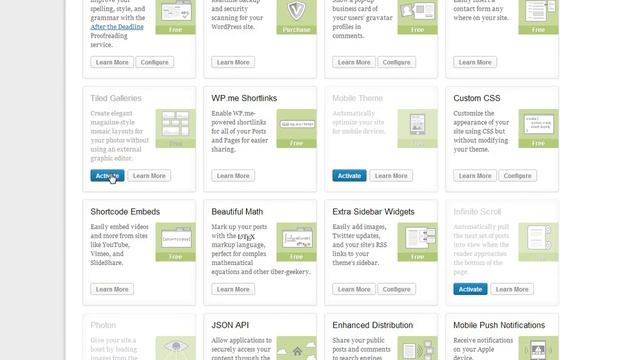Click the Beautiful Math equation icon
Screen dimensions: 640x360
tap(296, 242)
